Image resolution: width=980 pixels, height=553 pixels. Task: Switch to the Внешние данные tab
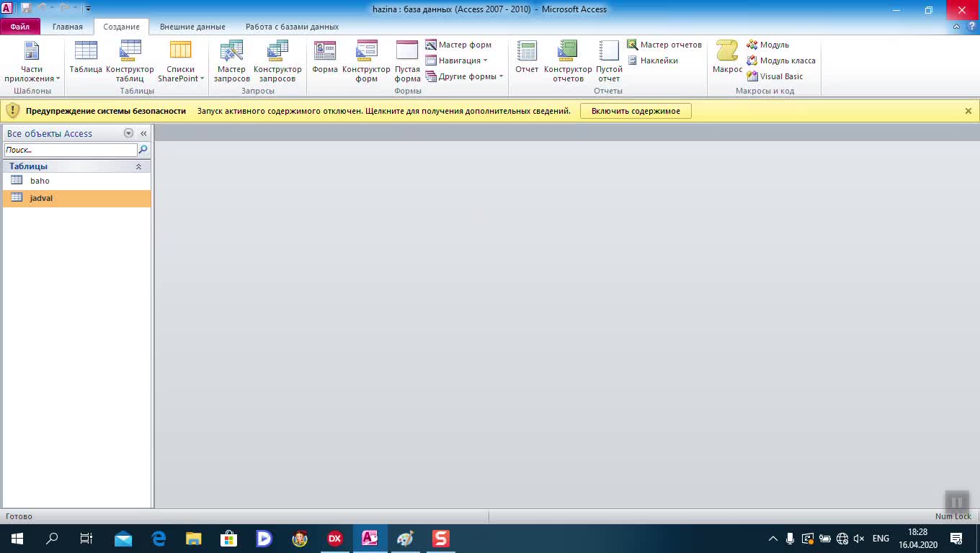pyautogui.click(x=192, y=27)
